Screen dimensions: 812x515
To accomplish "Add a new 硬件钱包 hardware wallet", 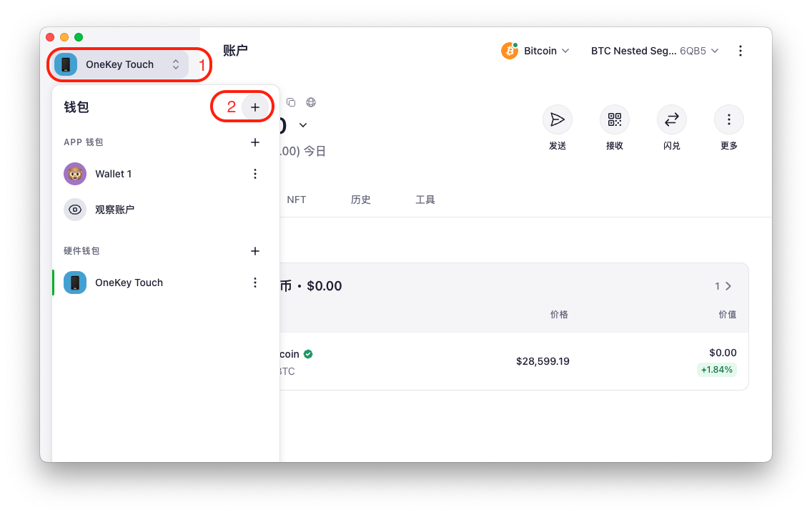I will point(254,251).
